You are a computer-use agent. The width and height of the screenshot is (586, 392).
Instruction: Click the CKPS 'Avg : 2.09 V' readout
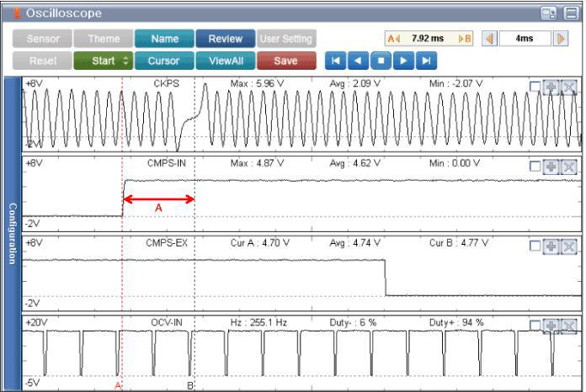[355, 83]
